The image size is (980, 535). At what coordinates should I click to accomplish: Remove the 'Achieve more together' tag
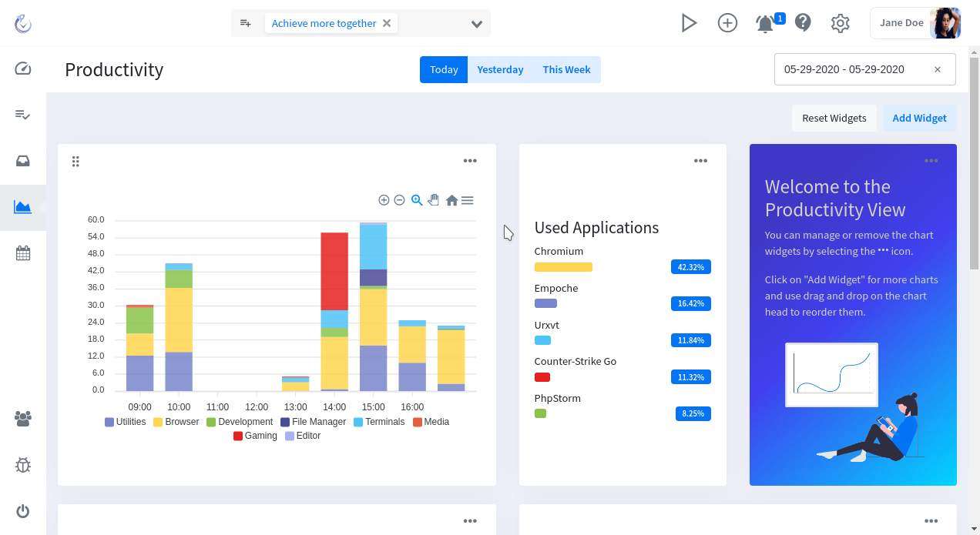[387, 23]
